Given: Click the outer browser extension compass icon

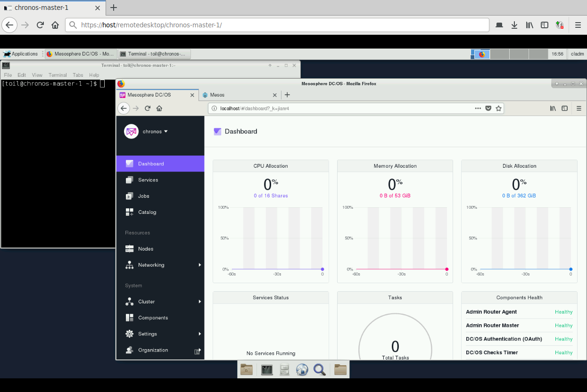Looking at the screenshot, I should 560,25.
